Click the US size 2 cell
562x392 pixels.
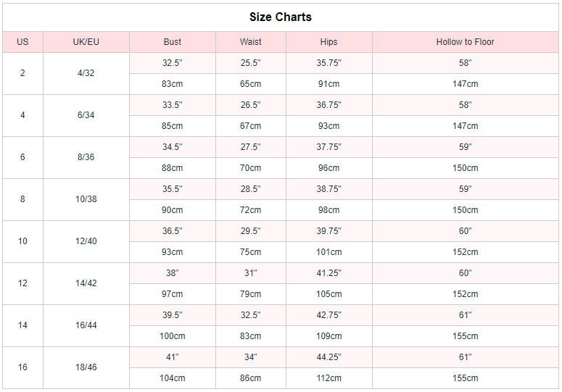22,73
